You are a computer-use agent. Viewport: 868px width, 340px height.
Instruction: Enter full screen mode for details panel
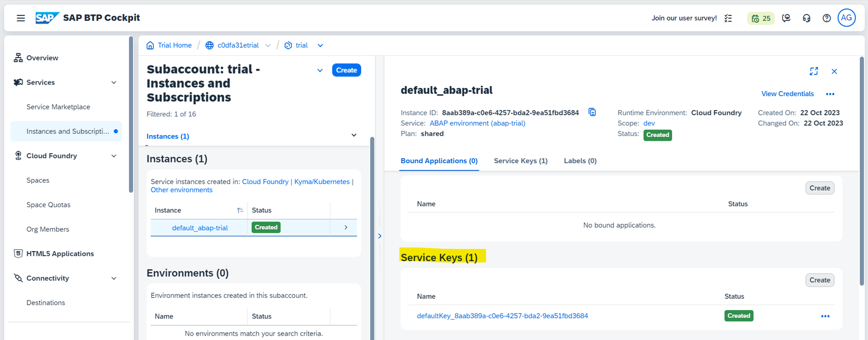[814, 71]
